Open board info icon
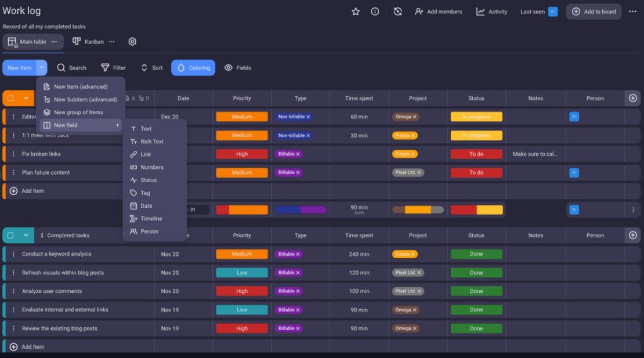 [x=375, y=12]
